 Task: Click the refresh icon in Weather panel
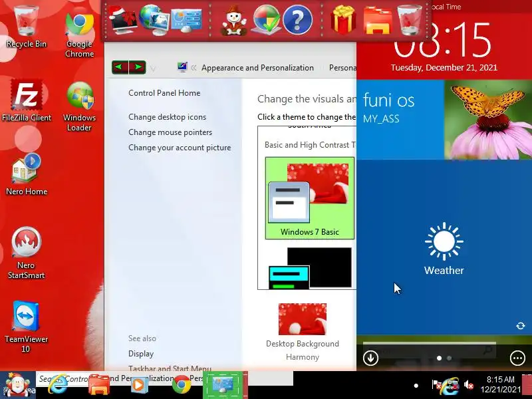click(521, 326)
